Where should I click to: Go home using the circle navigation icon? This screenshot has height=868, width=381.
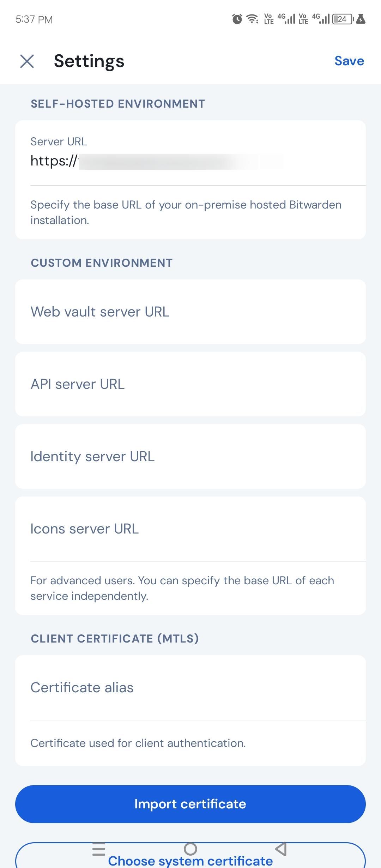click(x=190, y=849)
